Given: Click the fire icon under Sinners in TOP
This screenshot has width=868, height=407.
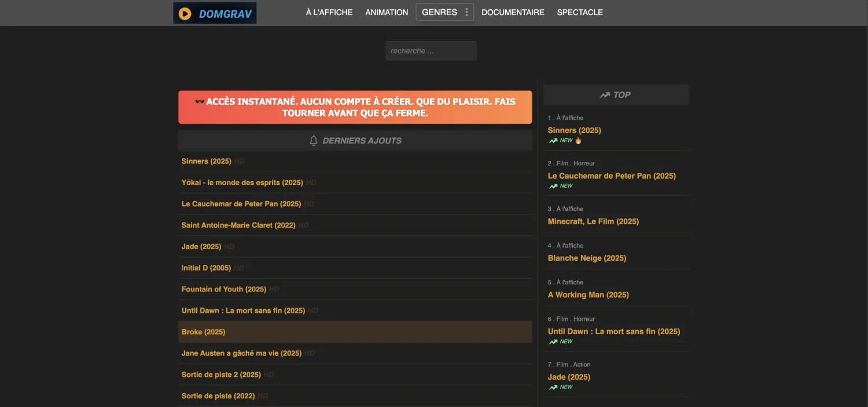Looking at the screenshot, I should pyautogui.click(x=578, y=140).
